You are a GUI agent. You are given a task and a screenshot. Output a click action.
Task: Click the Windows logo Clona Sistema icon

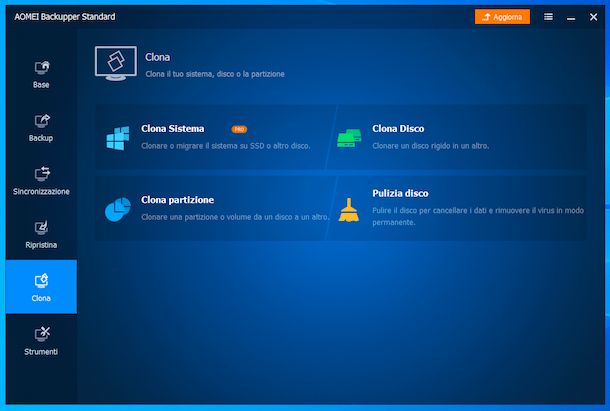[118, 138]
